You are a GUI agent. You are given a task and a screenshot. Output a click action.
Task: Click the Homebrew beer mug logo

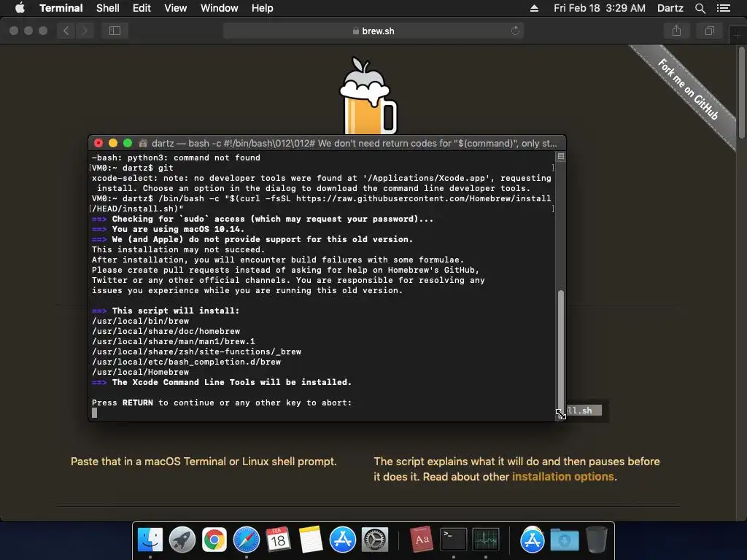point(368,96)
